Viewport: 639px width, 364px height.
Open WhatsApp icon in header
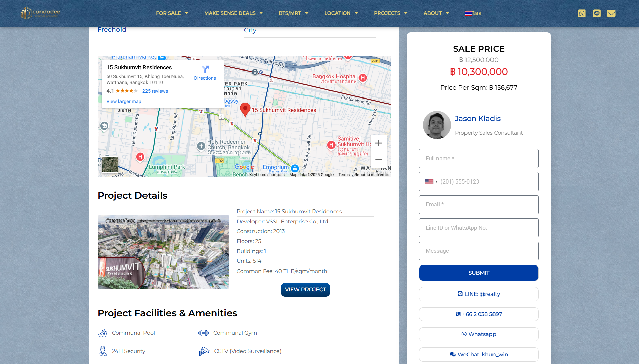pos(581,13)
